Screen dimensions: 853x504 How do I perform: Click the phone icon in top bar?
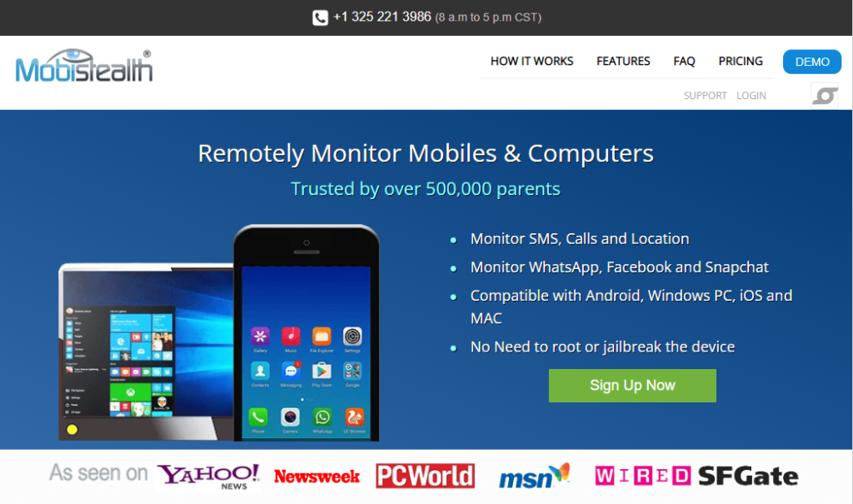coord(320,17)
